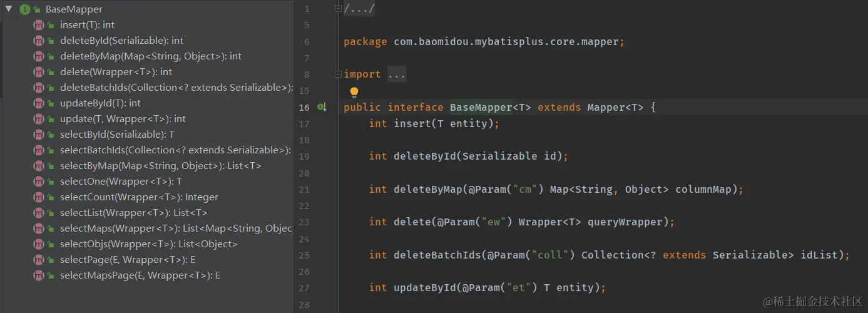The height and width of the screenshot is (313, 868).
Task: Click line number 21 in the gutter
Action: [304, 190]
